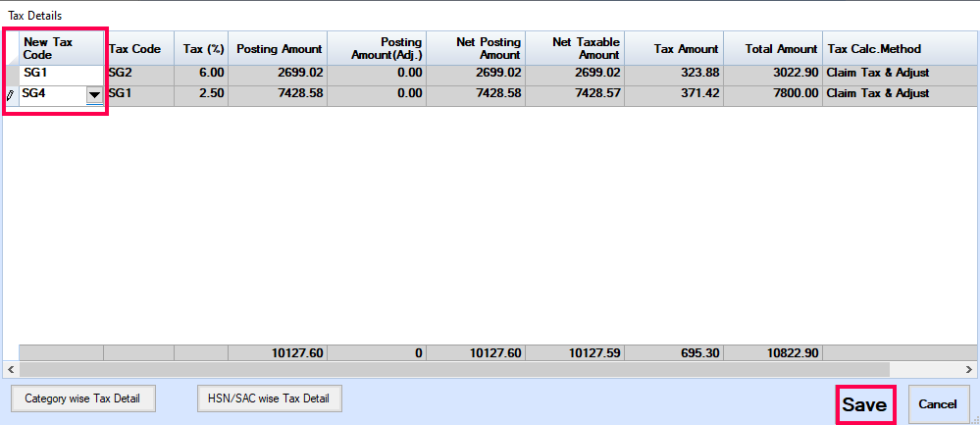The image size is (980, 425).
Task: Select the SG1 New Tax Code cell
Action: (x=61, y=74)
